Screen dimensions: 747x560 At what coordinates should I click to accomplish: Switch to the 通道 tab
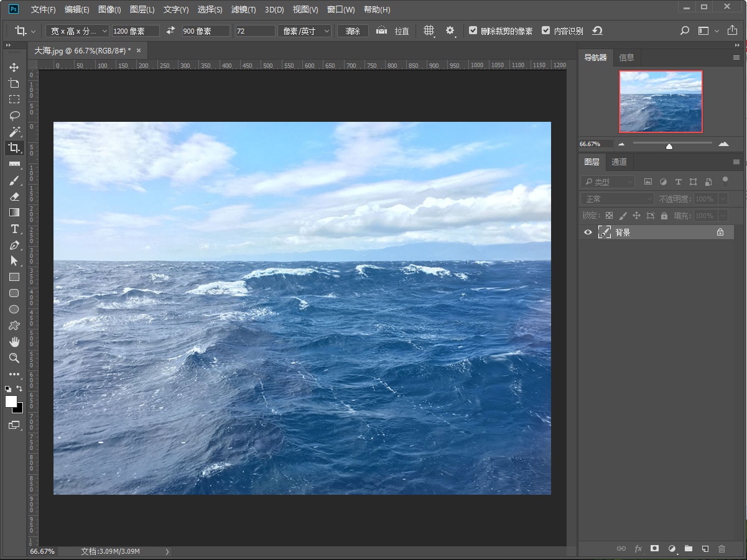point(619,162)
